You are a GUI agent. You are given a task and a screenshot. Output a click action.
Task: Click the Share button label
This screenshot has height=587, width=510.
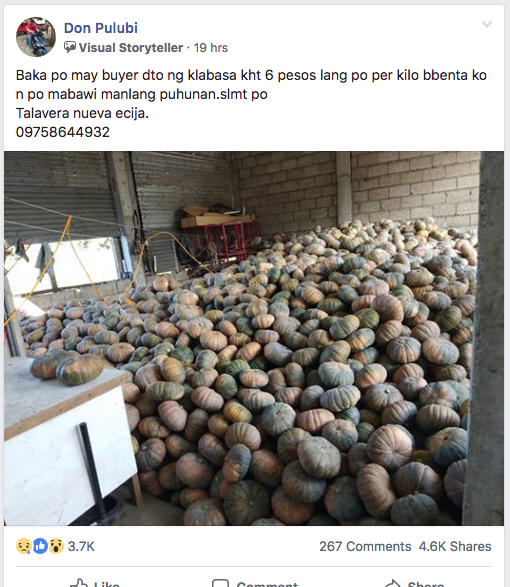click(x=426, y=584)
